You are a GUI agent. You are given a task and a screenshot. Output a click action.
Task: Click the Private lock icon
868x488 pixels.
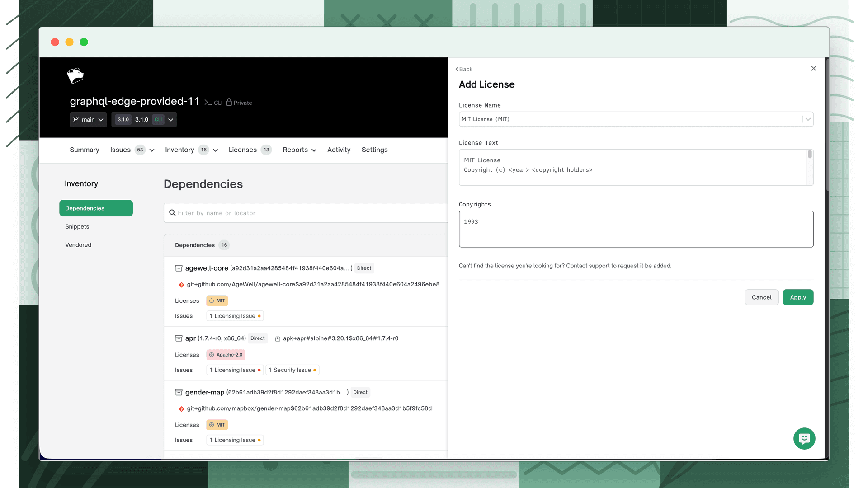[229, 102]
